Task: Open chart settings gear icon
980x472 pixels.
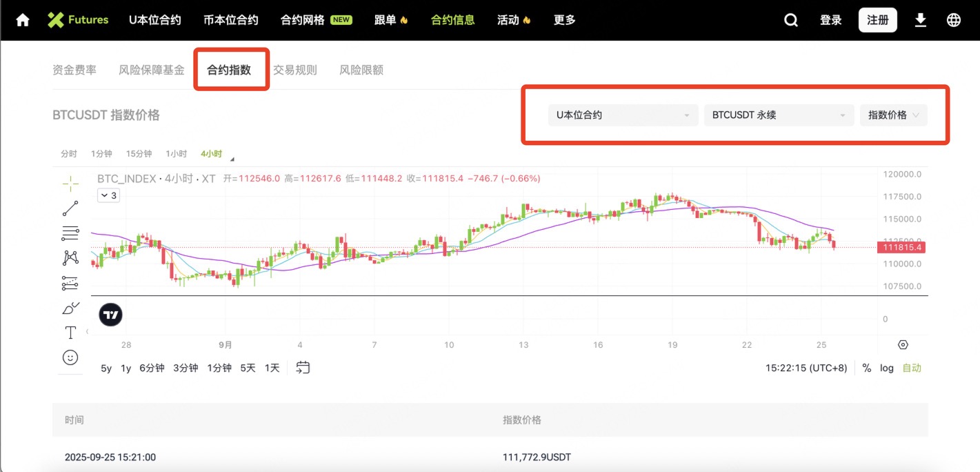Action: click(903, 344)
